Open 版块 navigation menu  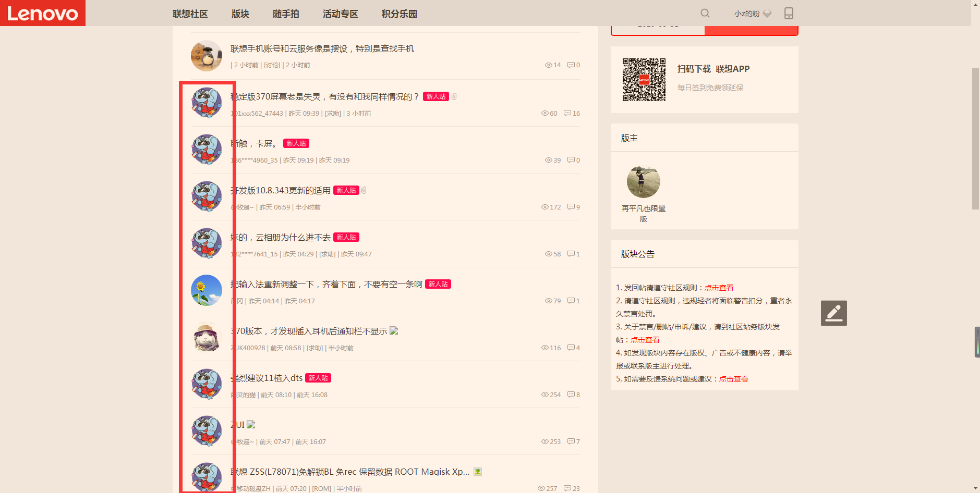coord(240,14)
